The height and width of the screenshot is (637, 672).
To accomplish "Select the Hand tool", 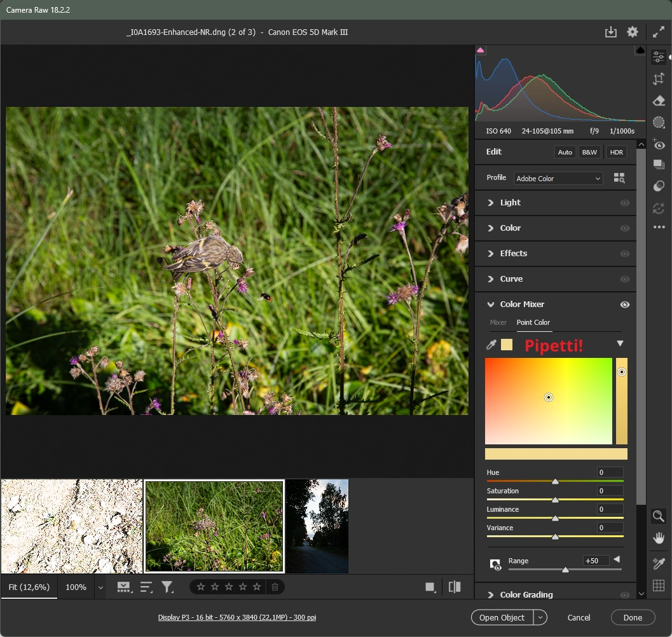I will click(x=659, y=538).
